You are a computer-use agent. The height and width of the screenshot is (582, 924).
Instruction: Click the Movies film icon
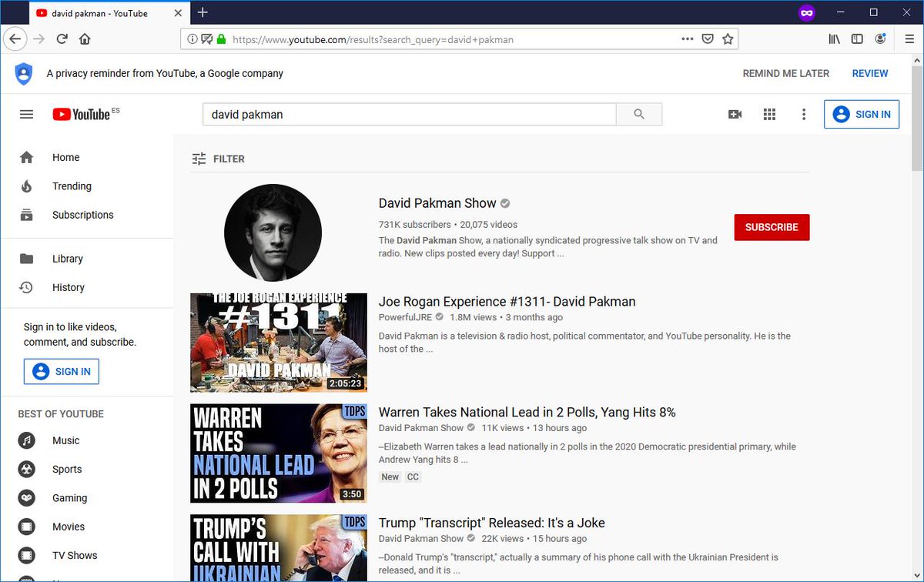tap(27, 527)
